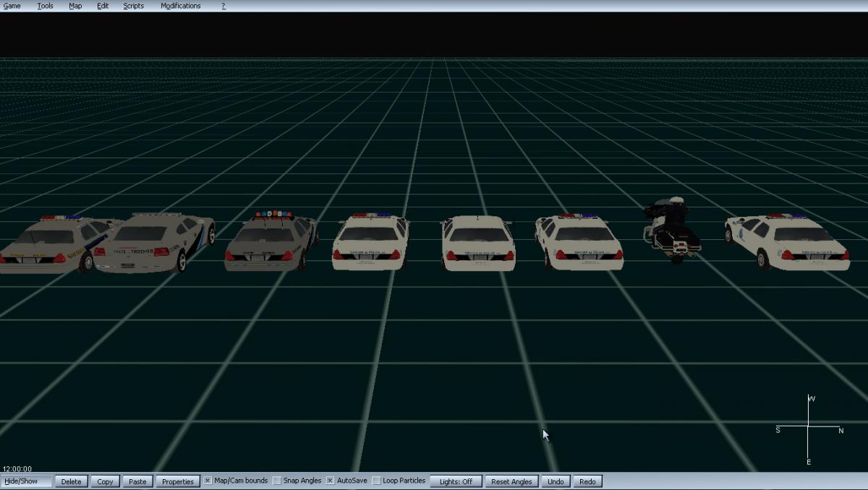Enable the Loop Particles checkbox

click(x=376, y=481)
